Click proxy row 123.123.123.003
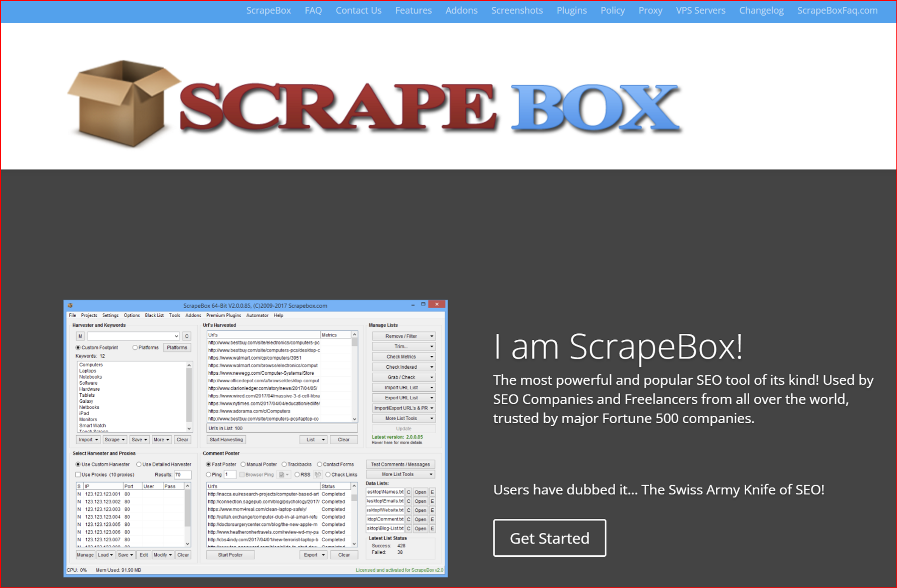Screen dimensions: 897x588 131,509
